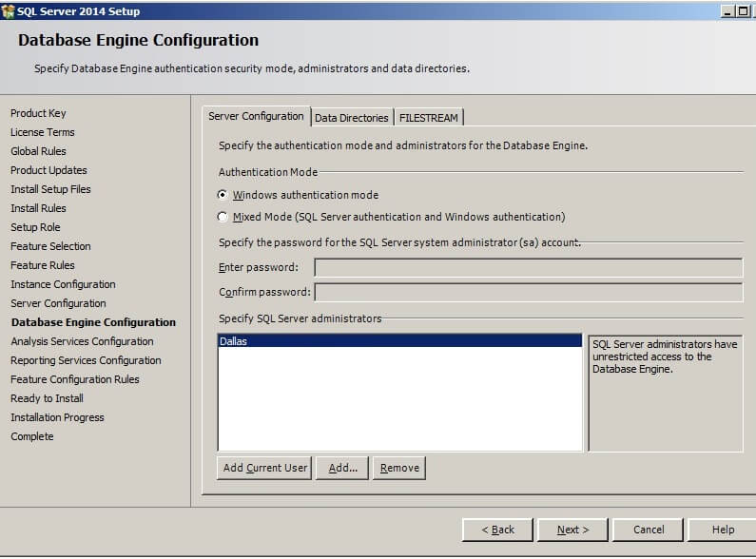Screen dimensions: 756x559
Task: Click Feature Configuration Rules step
Action: pyautogui.click(x=75, y=379)
